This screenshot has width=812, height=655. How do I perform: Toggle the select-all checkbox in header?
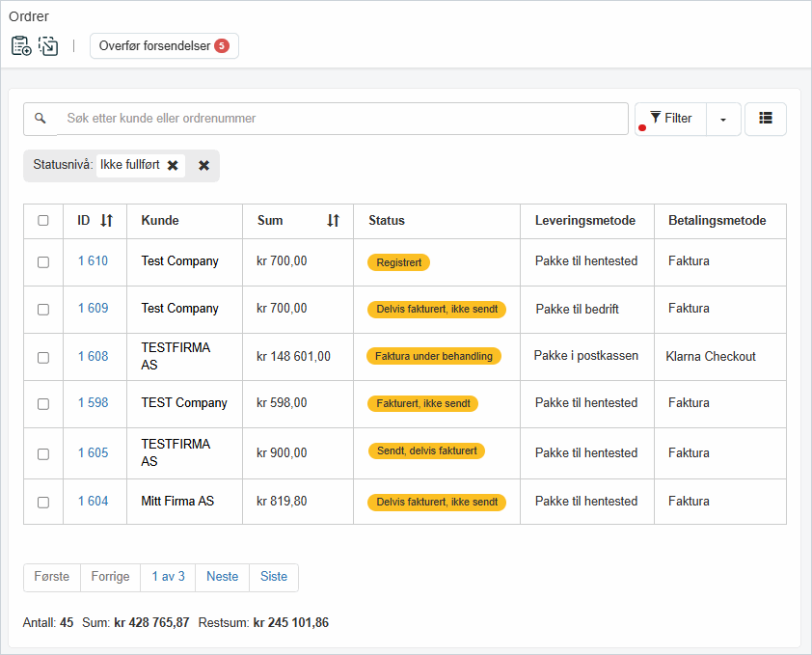43,221
